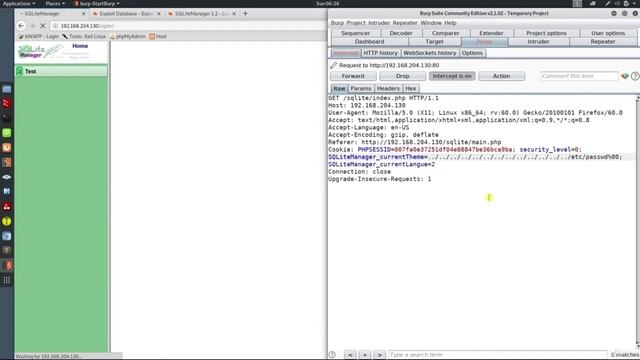Image resolution: width=640 pixels, height=360 pixels.
Task: Switch to the Comparer tab
Action: (x=445, y=33)
